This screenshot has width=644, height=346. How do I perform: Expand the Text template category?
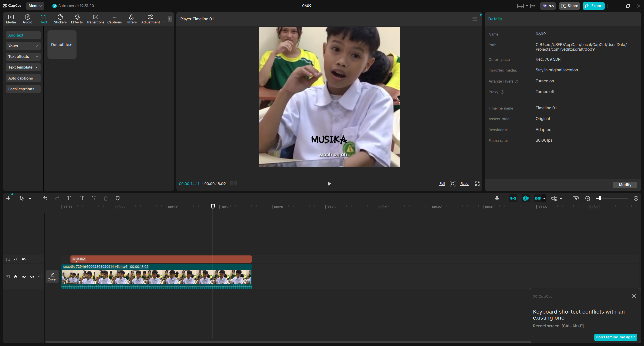(23, 67)
